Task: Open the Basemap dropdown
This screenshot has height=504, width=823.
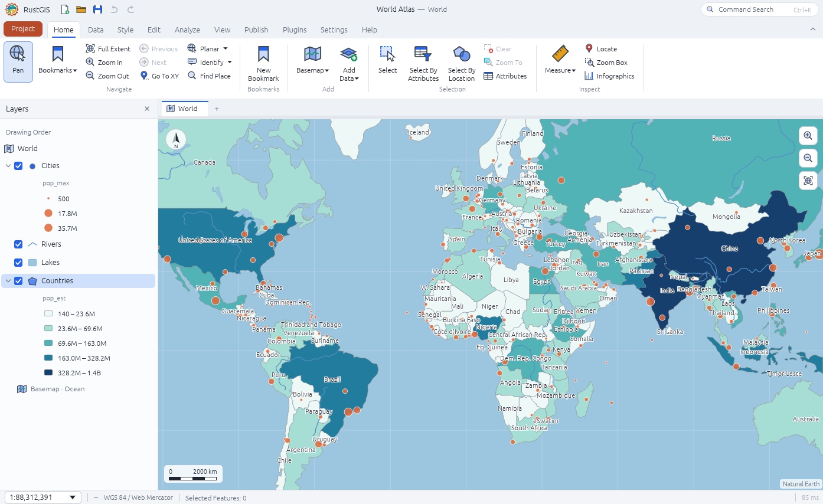Action: tap(312, 60)
